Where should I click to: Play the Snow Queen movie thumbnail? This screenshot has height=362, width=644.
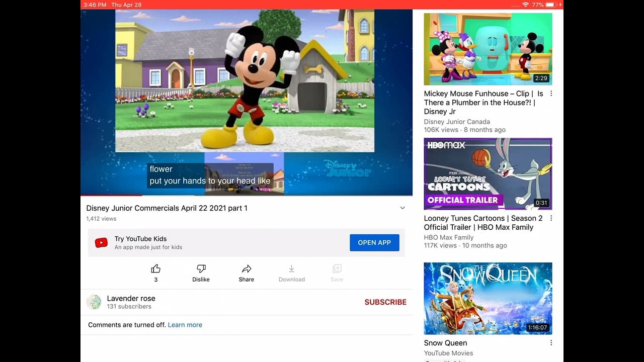tap(488, 299)
